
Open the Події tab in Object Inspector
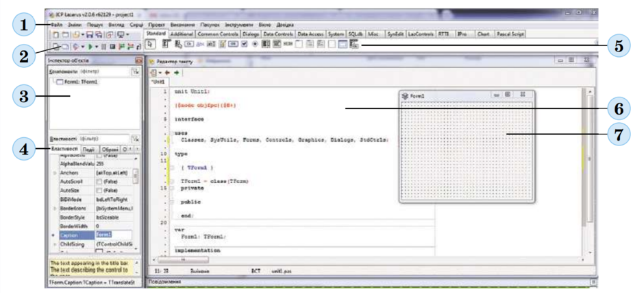coord(89,150)
